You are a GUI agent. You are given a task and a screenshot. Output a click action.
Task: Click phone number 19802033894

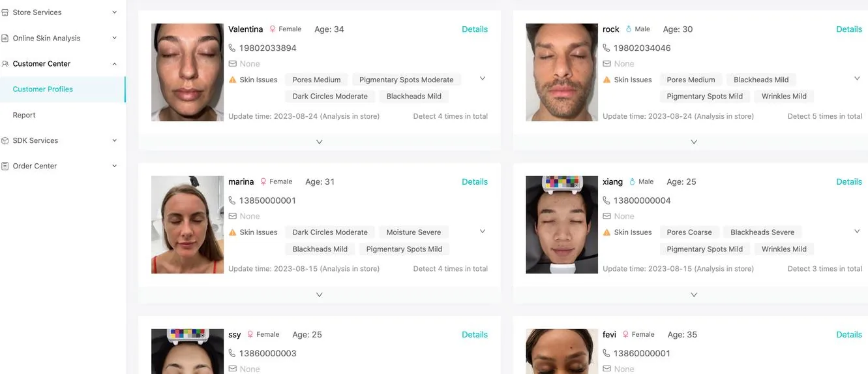[268, 48]
